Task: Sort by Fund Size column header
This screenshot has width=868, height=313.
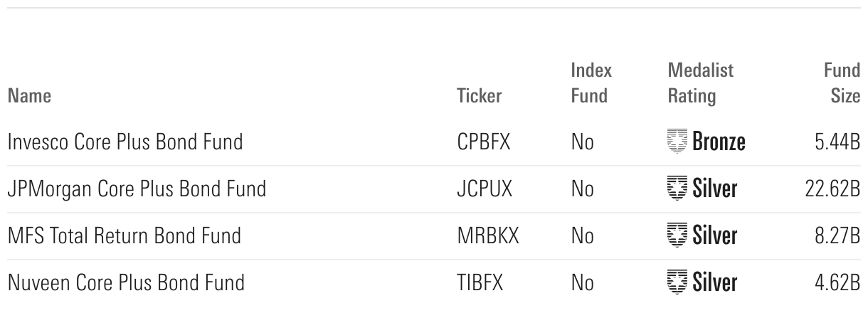Action: click(843, 83)
